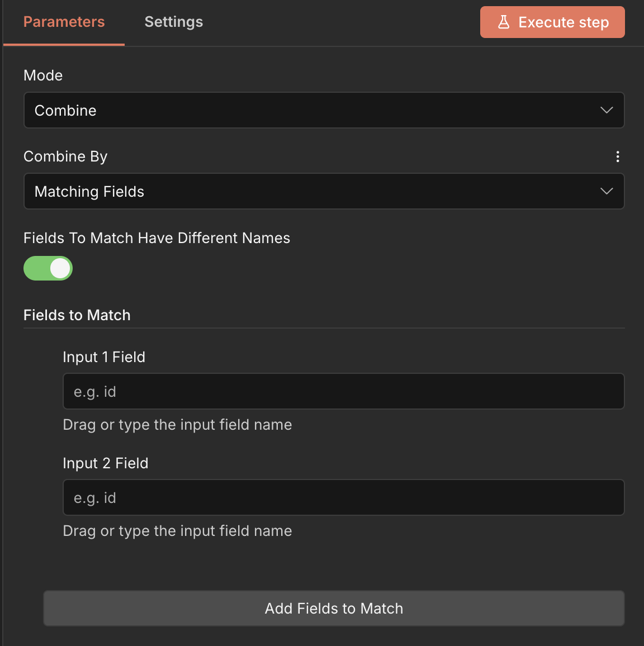This screenshot has height=646, width=644.
Task: Open the Settings tab
Action: [174, 22]
